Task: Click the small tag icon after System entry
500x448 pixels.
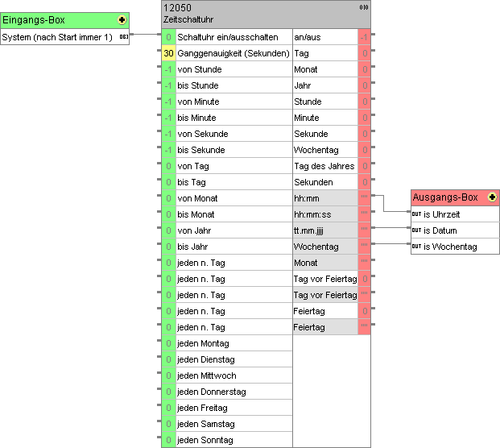Action: point(123,37)
